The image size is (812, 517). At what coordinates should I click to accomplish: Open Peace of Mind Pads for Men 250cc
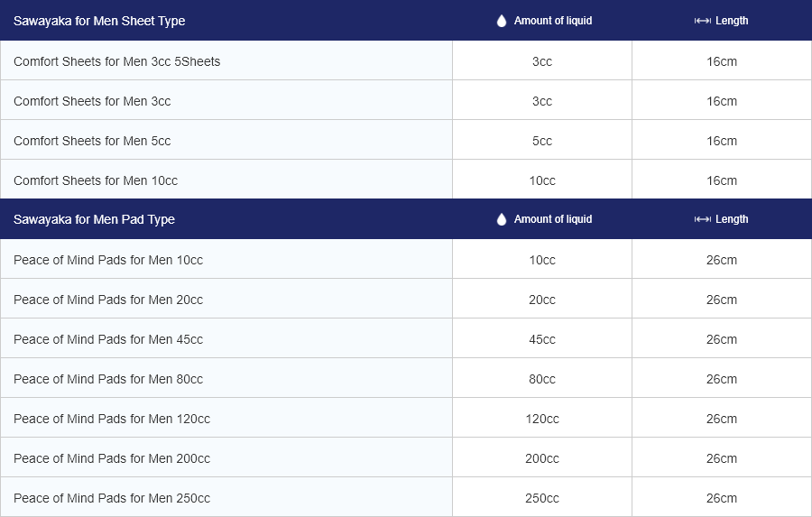[112, 498]
